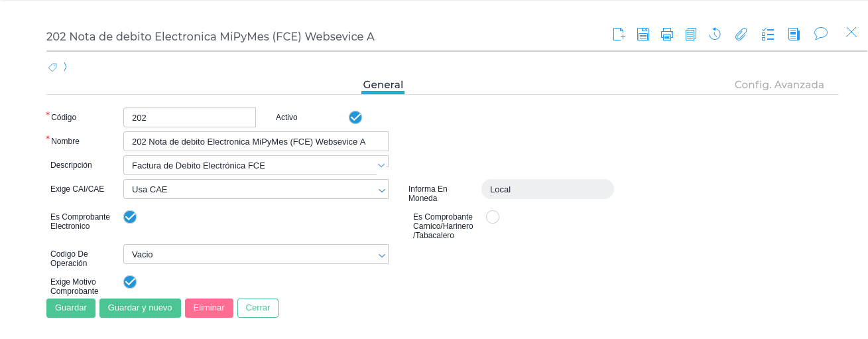The image size is (868, 339).
Task: Toggle the Es Comprobante Electronico checkbox
Action: pos(130,217)
